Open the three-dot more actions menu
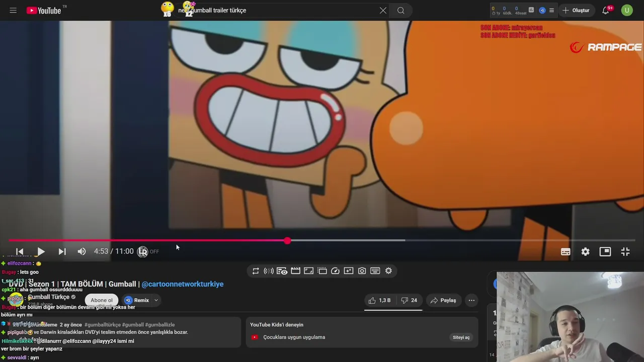The height and width of the screenshot is (362, 644). pyautogui.click(x=471, y=300)
